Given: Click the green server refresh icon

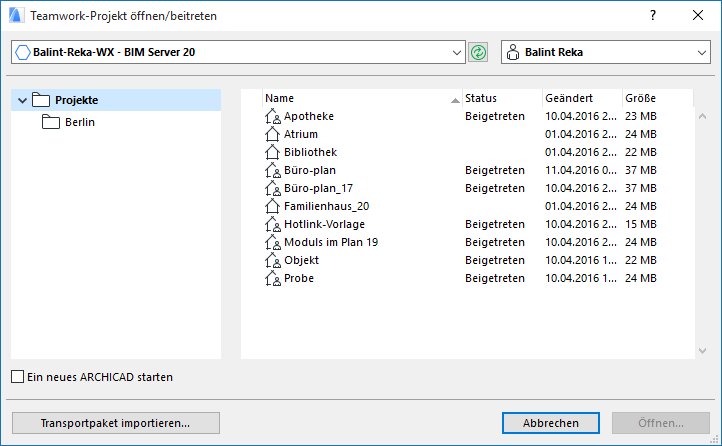Looking at the screenshot, I should [x=478, y=52].
